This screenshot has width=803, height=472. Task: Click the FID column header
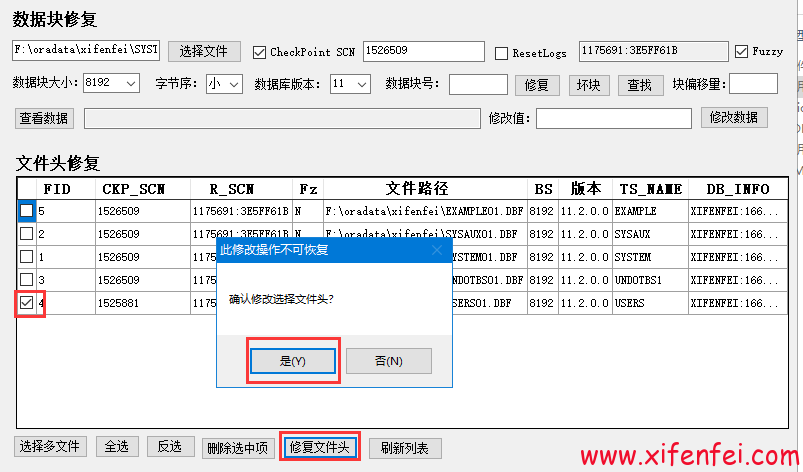(66, 189)
